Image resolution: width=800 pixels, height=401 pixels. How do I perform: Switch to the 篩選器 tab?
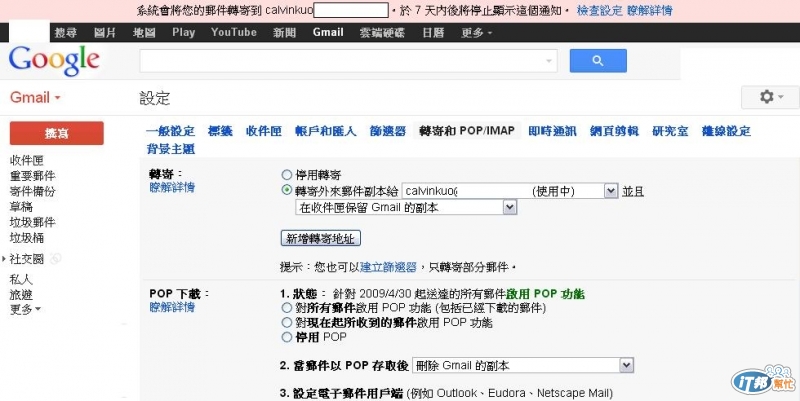click(x=388, y=131)
